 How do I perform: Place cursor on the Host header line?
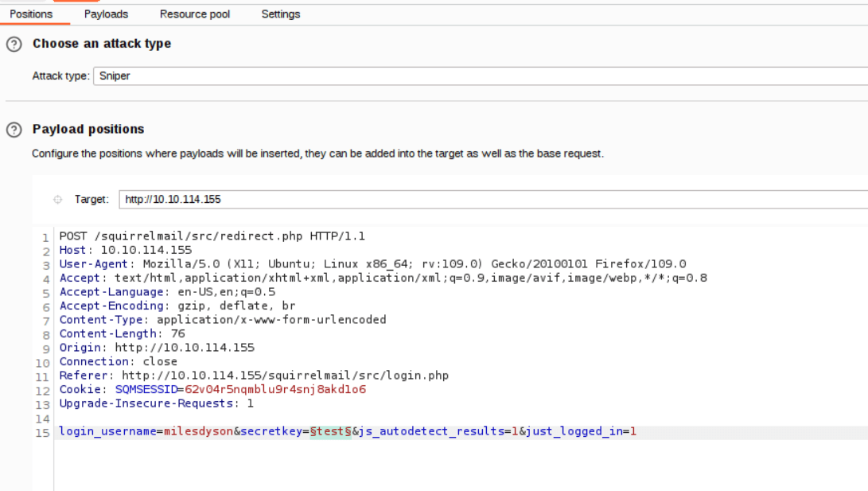[x=126, y=250]
